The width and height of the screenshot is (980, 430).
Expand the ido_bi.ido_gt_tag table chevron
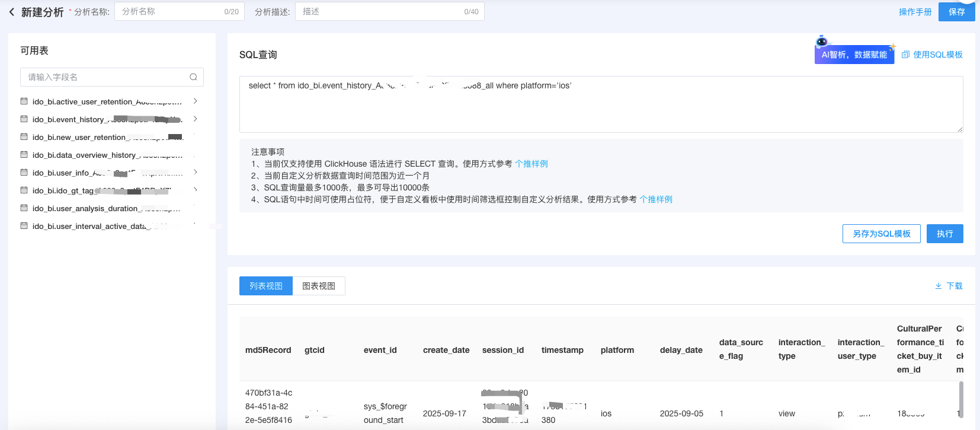[195, 190]
